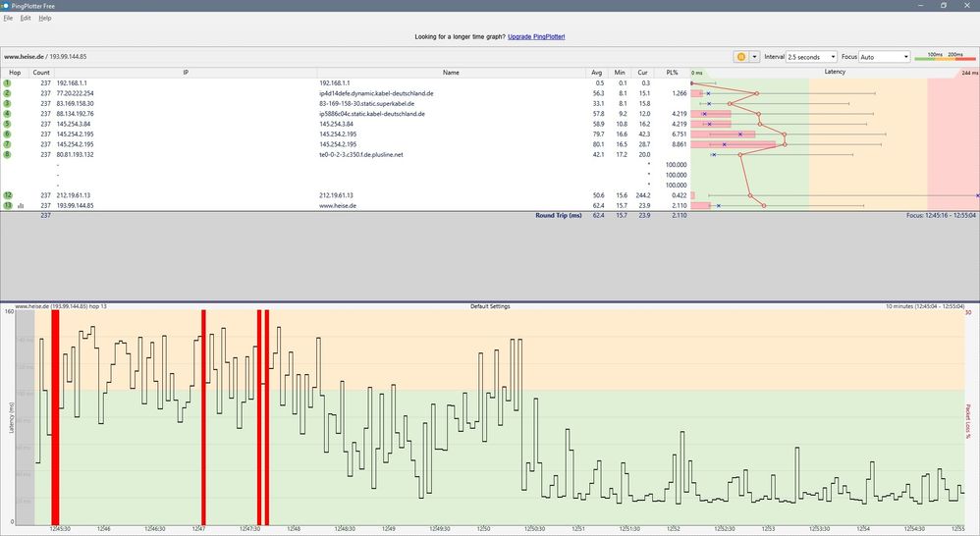Open the Edit menu
The width and height of the screenshot is (980, 536).
(26, 18)
